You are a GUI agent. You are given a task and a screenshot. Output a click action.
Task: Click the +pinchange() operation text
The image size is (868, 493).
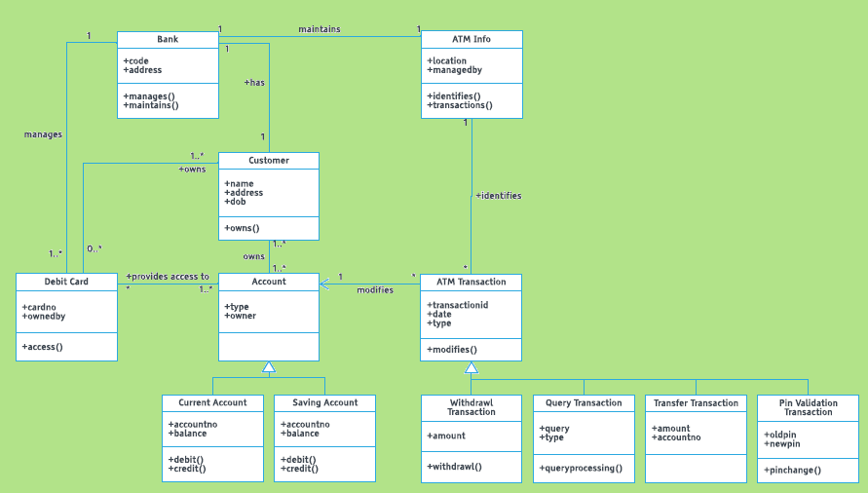(792, 470)
